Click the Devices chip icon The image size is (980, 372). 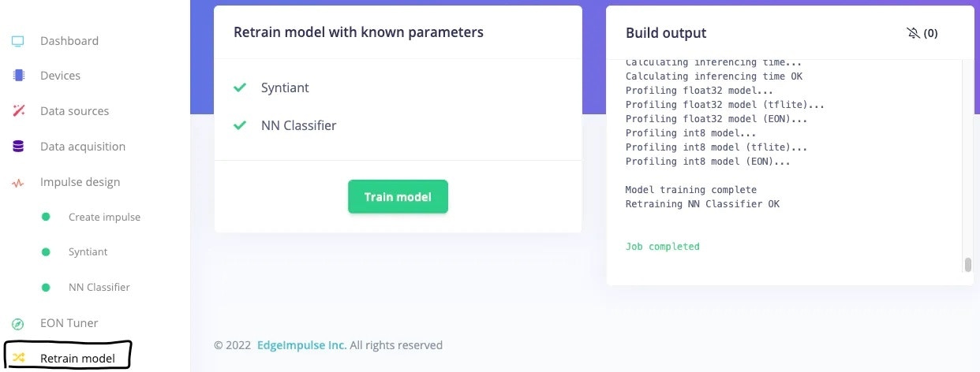pos(18,76)
